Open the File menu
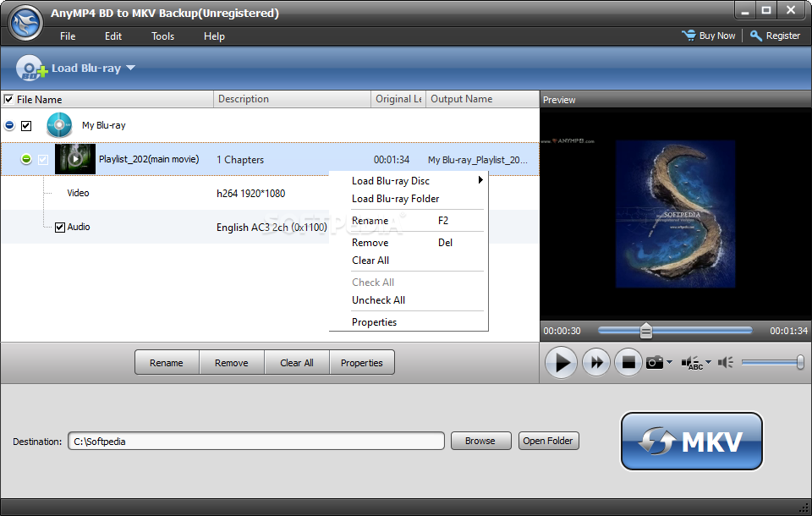The image size is (812, 516). coord(68,36)
